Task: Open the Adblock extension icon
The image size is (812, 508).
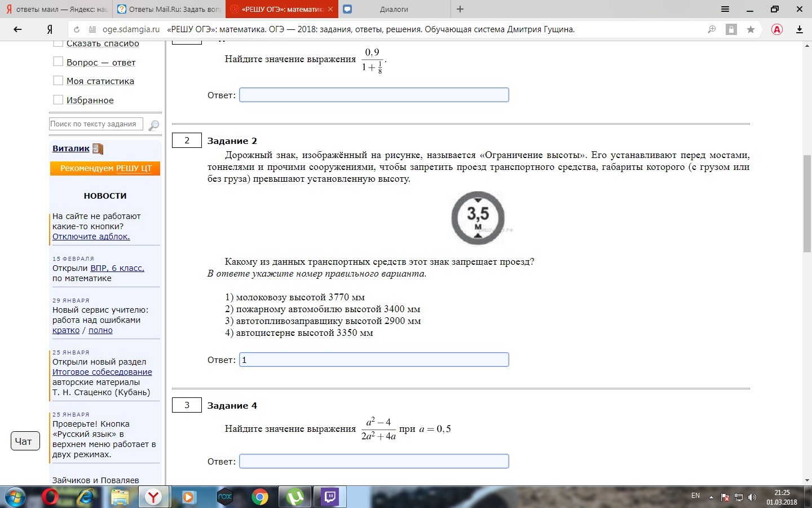Action: coord(777,29)
